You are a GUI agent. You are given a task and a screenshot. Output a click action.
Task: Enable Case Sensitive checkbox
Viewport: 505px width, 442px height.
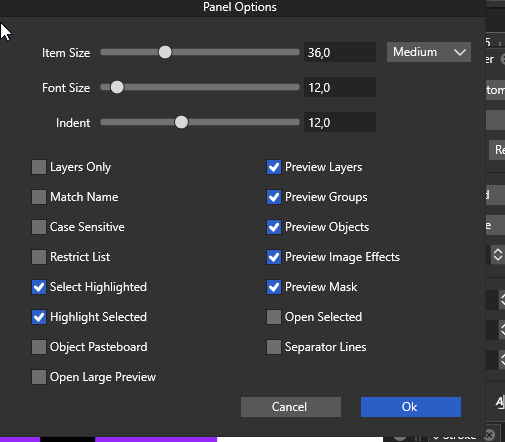coord(39,227)
